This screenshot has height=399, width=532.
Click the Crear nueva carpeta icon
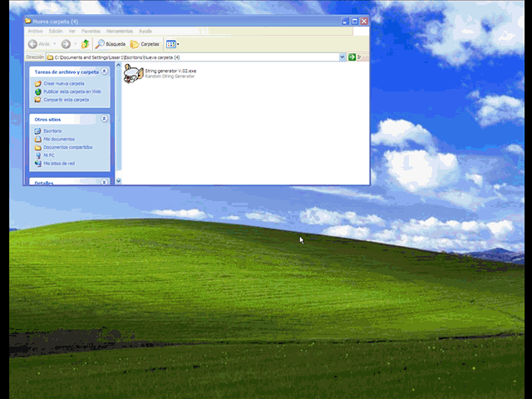click(37, 83)
